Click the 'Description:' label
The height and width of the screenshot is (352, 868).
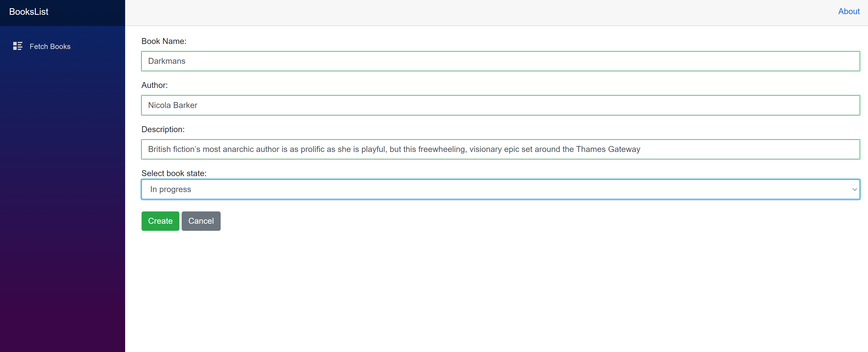click(163, 129)
